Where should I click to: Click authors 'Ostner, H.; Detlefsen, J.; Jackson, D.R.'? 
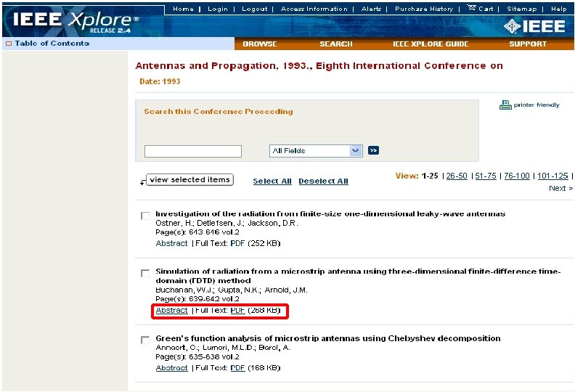point(227,223)
